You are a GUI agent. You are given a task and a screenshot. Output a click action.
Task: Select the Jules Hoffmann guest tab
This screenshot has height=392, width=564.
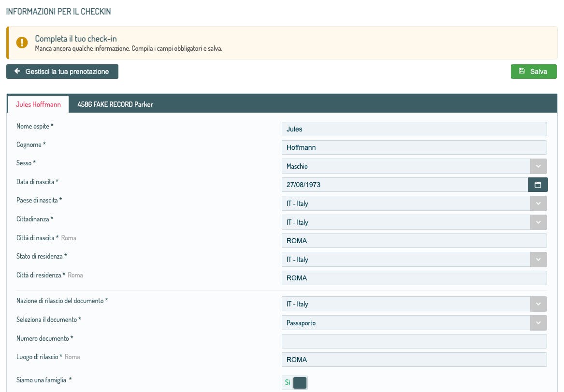click(x=38, y=104)
